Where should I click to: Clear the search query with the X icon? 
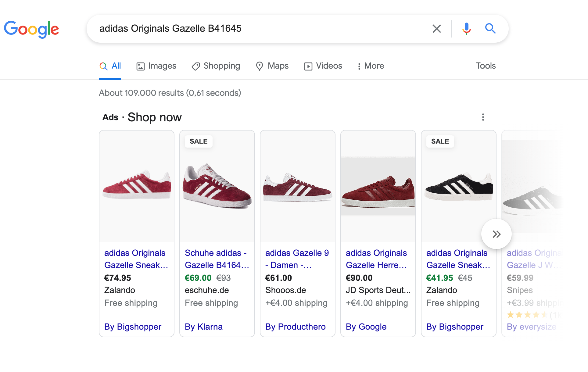coord(437,29)
